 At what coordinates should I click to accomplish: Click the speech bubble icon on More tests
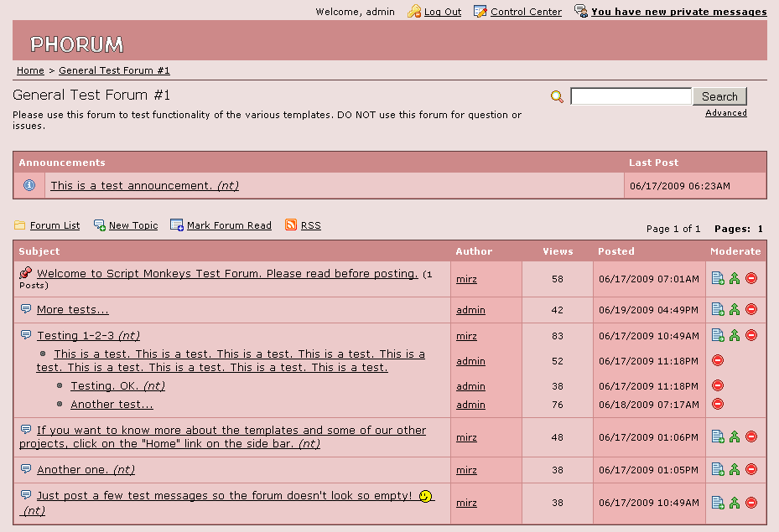[x=26, y=308]
